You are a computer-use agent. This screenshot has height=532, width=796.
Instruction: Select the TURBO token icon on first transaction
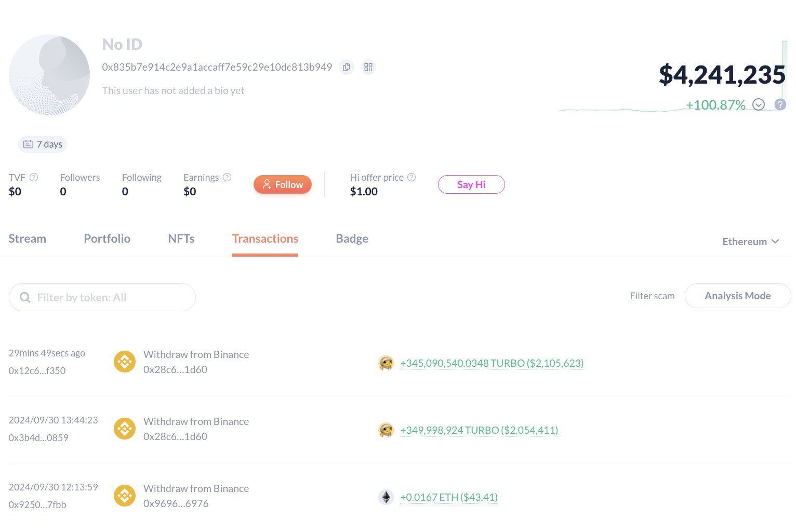tap(386, 363)
